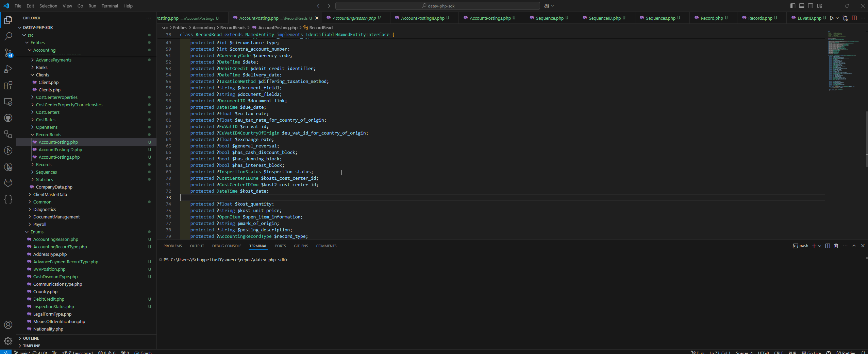Click Go Live in status bar
Screen dimensions: 868x354
coord(812,352)
